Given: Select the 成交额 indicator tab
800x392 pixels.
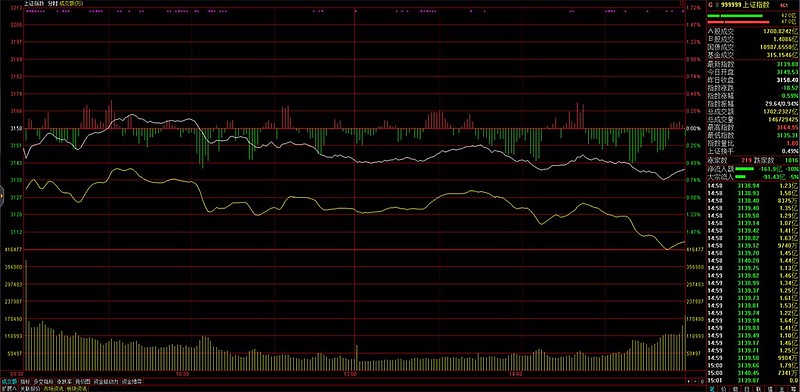Looking at the screenshot, I should pos(9,381).
